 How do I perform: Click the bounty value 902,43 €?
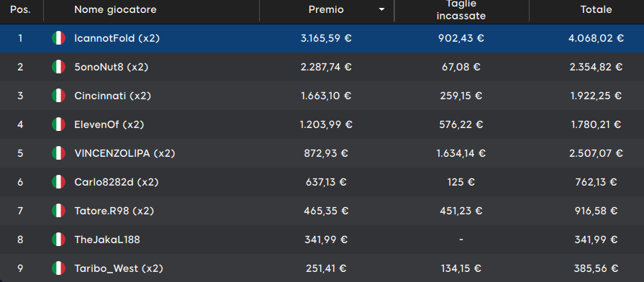click(461, 38)
